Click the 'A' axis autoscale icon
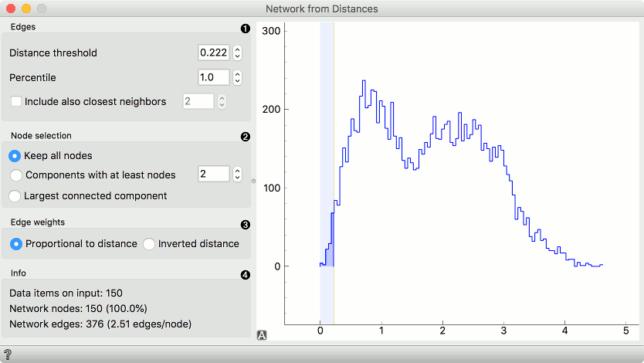 [262, 335]
